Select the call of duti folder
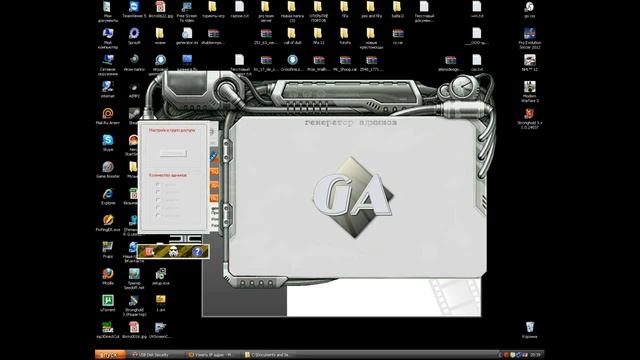This screenshot has width=640, height=360. click(x=292, y=36)
